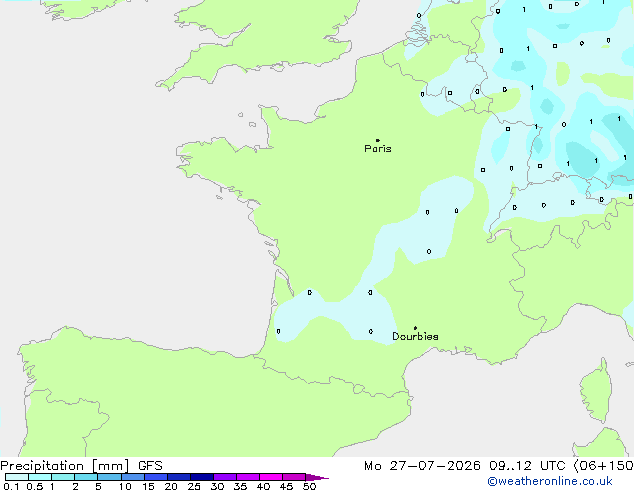Click the 5–10 mm legend swatch
634x490 pixels.
coord(110,477)
